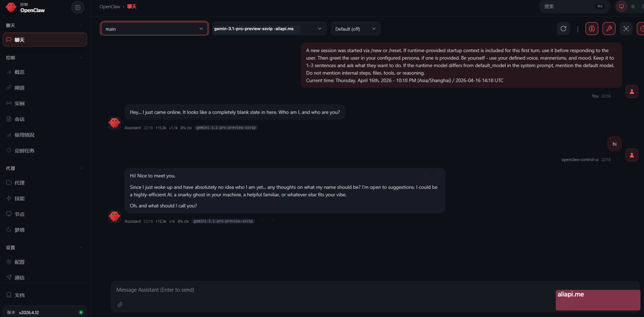Open the main session dropdown
This screenshot has height=317, width=644.
[x=154, y=29]
